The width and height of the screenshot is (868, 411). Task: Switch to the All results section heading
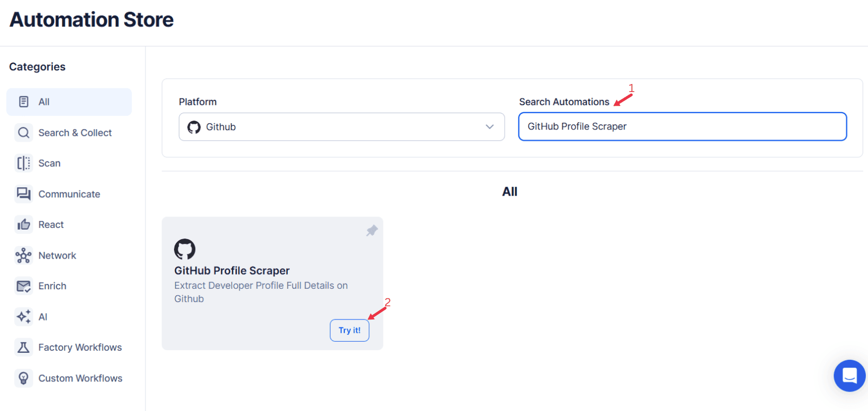pos(509,191)
